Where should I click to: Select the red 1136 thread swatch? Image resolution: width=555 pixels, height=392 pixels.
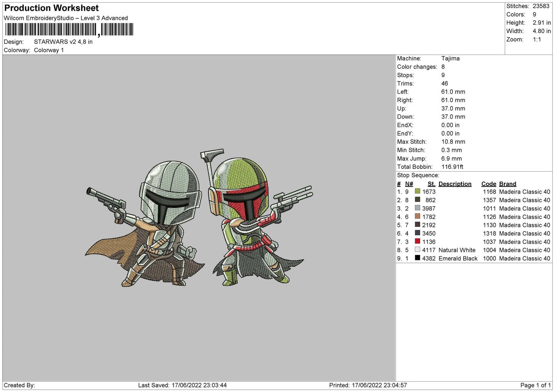(417, 241)
